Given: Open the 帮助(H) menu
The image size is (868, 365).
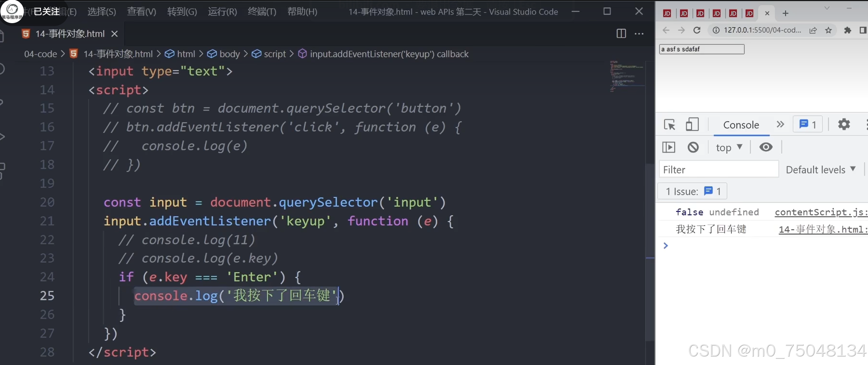Looking at the screenshot, I should 302,12.
